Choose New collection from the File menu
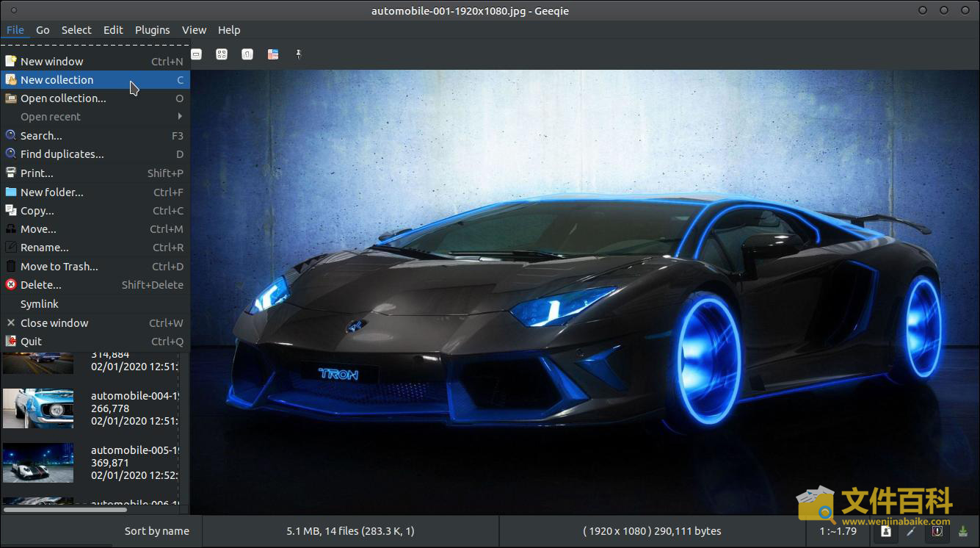This screenshot has height=548, width=980. click(95, 80)
